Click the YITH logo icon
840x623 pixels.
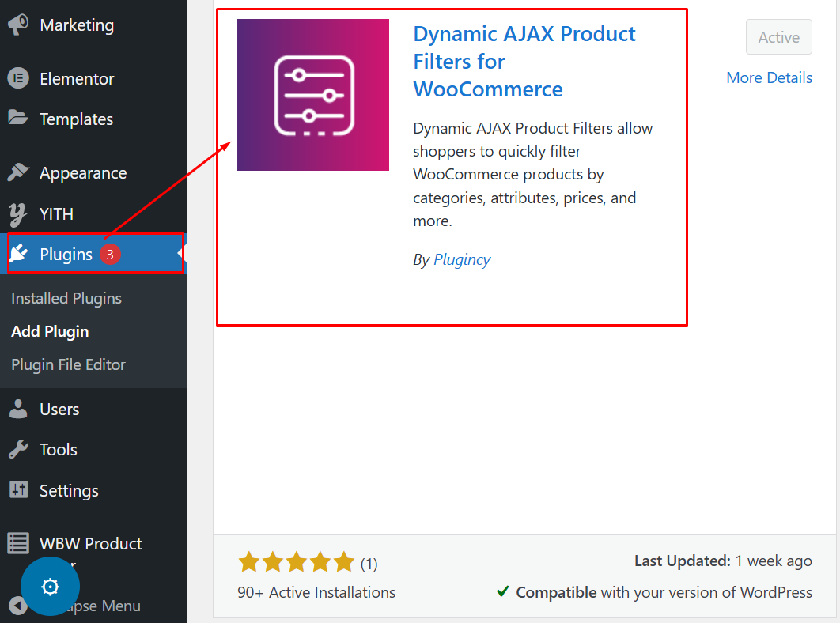pyautogui.click(x=17, y=215)
